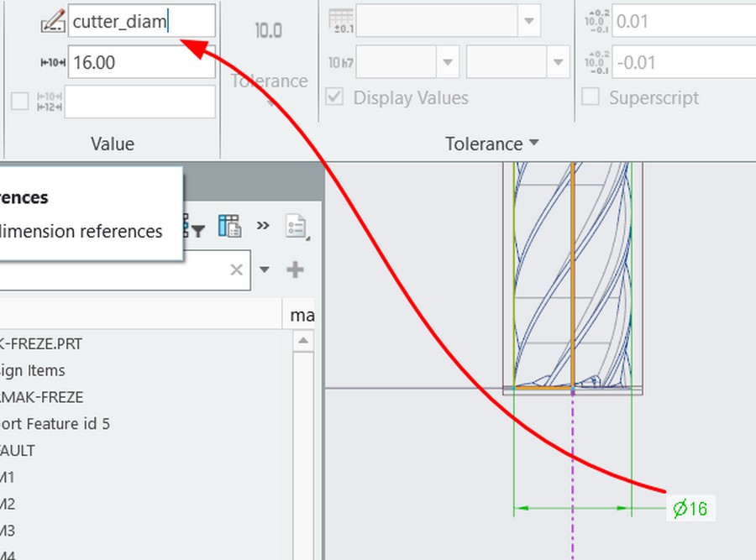Click the plus add button

tap(295, 270)
